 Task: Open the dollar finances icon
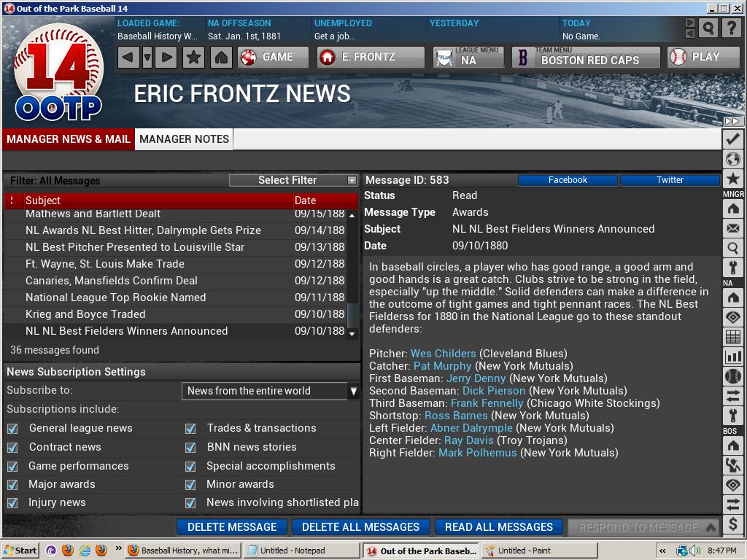tap(732, 524)
